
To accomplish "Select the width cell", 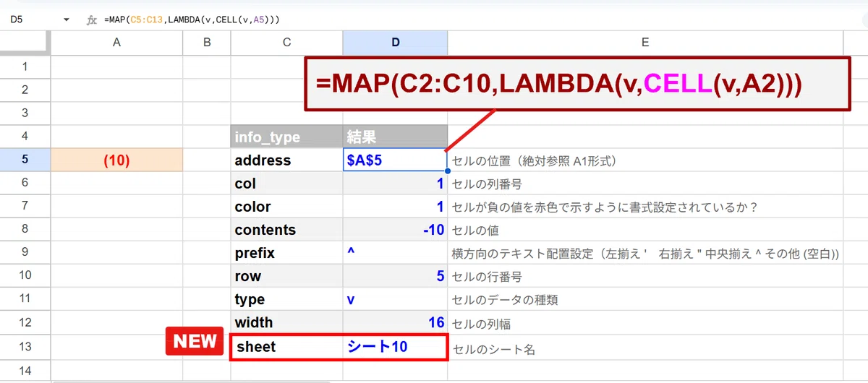I will click(286, 323).
